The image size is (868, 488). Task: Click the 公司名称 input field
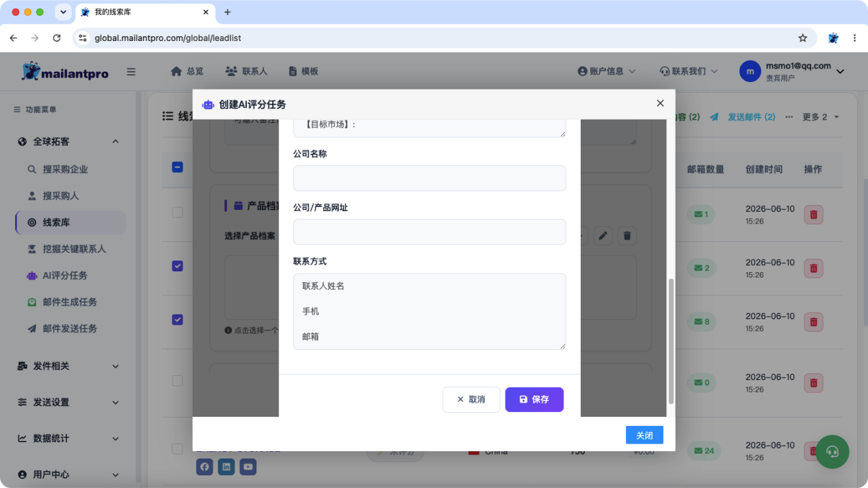430,178
